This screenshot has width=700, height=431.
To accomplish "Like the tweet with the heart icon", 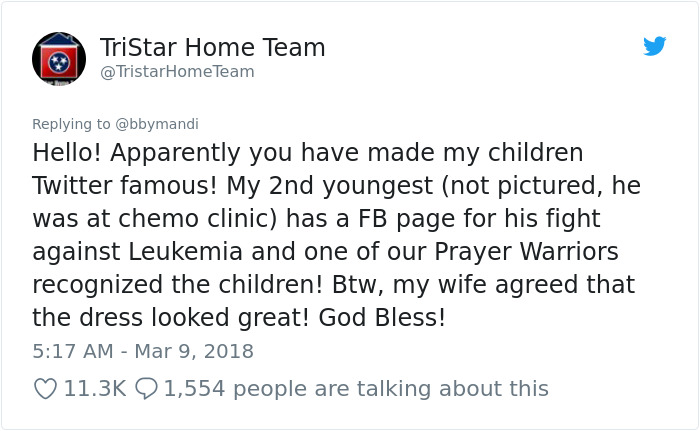I will click(x=45, y=388).
